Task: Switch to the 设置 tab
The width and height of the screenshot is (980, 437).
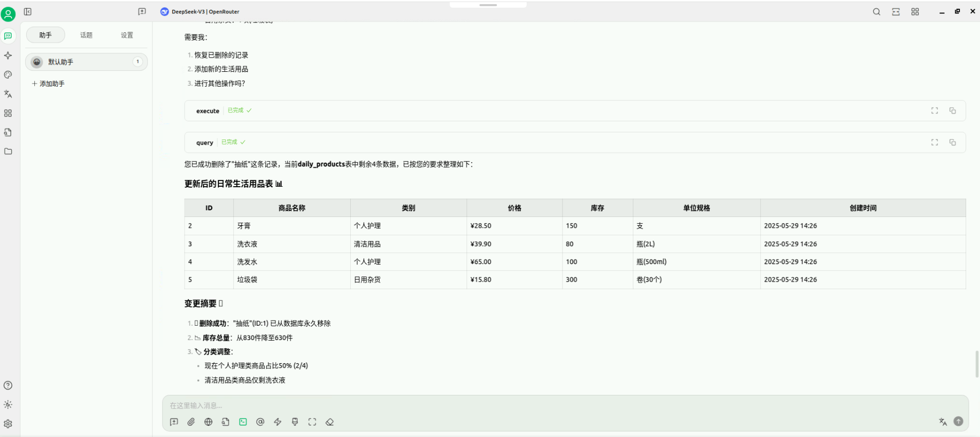Action: [127, 35]
